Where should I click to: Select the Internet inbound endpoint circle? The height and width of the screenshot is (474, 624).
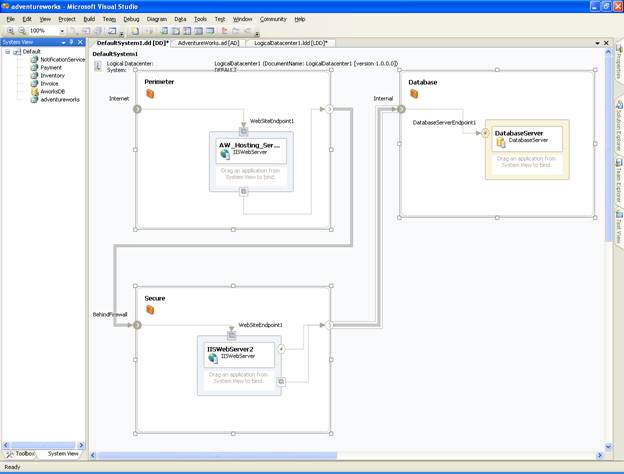137,109
